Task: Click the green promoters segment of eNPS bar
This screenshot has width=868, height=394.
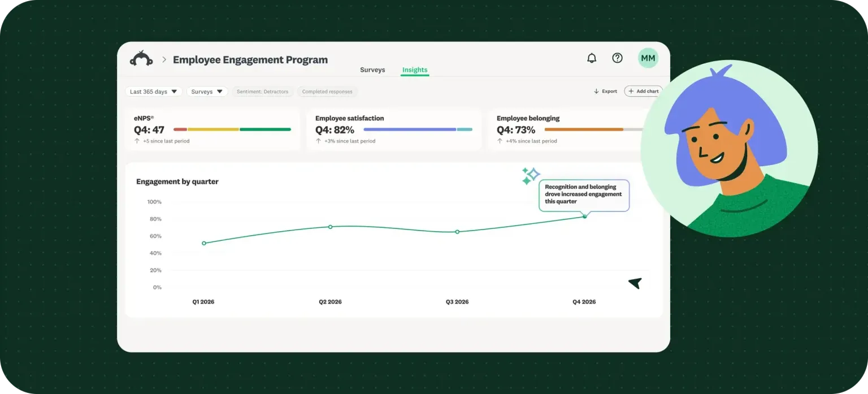Action: 265,129
